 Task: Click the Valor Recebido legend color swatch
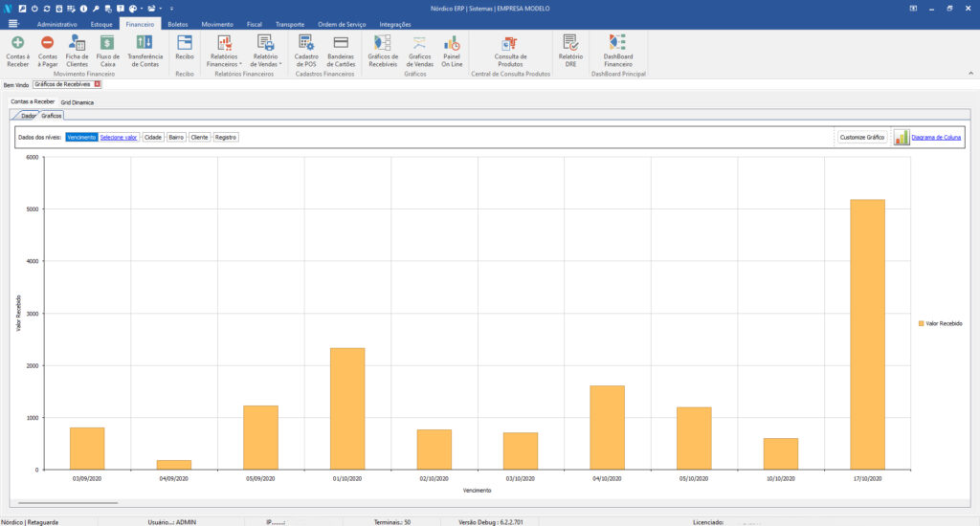tap(921, 324)
